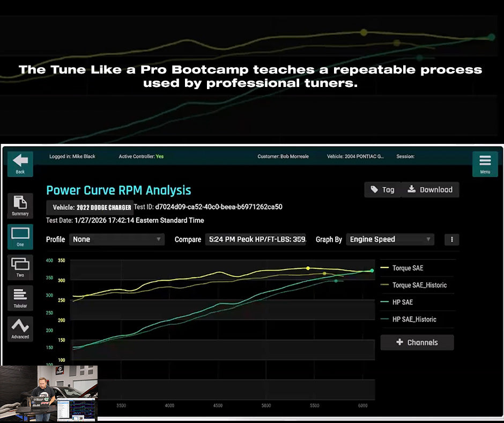Open the Summary view in sidebar
The width and height of the screenshot is (504, 423).
20,206
